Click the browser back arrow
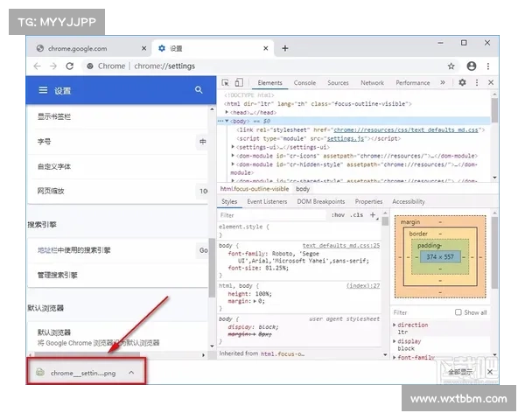 point(37,66)
